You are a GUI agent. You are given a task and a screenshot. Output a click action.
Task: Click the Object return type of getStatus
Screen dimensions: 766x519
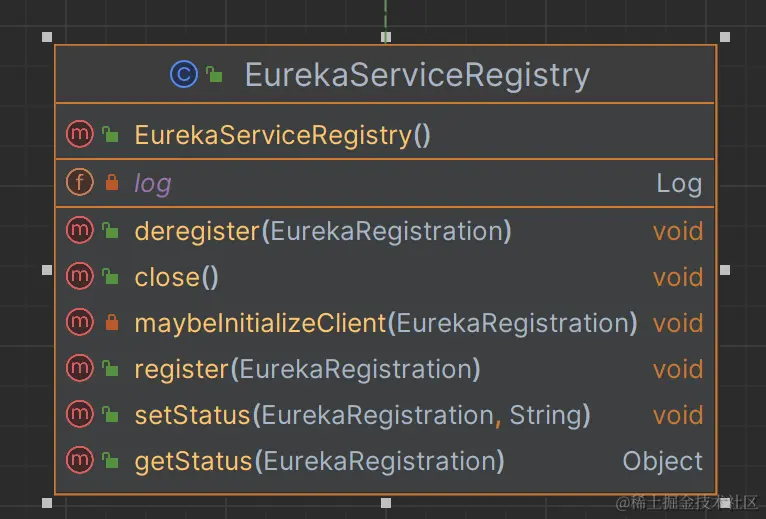[662, 461]
